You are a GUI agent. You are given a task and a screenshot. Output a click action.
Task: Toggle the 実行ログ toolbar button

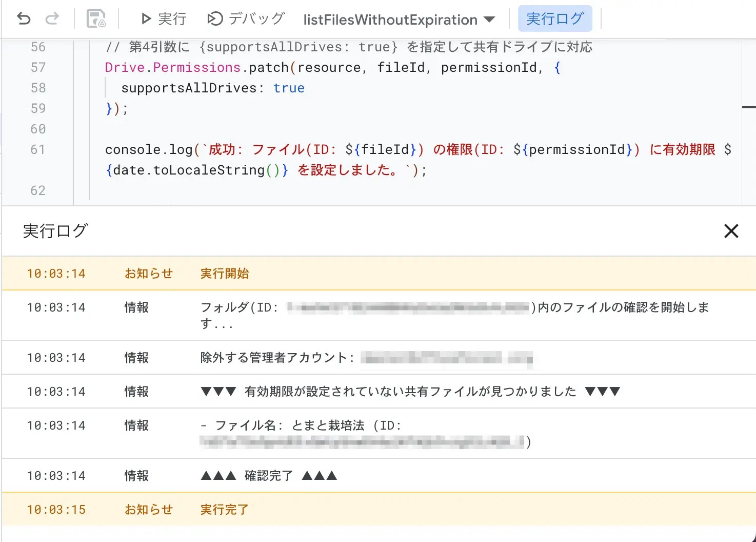555,19
